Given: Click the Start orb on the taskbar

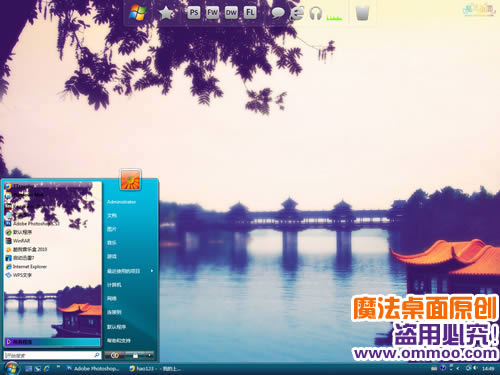Looking at the screenshot, I should click(x=12, y=368).
